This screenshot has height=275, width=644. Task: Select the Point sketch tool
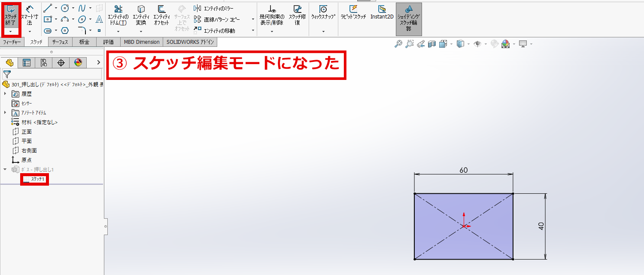coord(99,30)
